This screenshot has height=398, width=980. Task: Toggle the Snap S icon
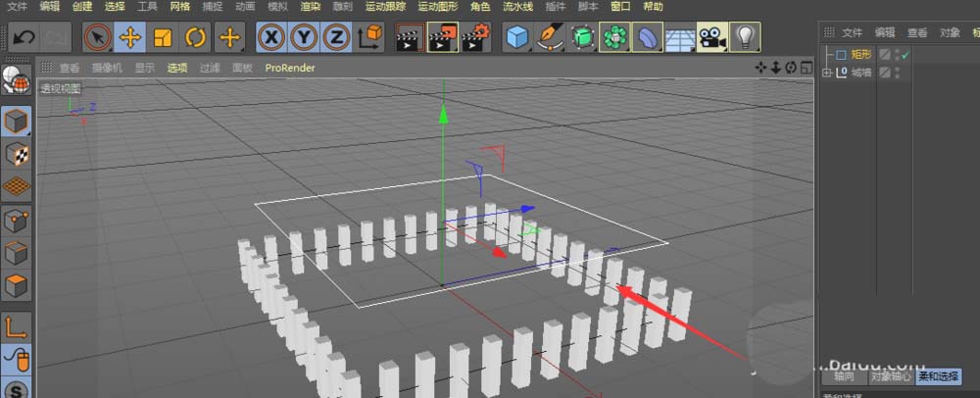[x=17, y=389]
